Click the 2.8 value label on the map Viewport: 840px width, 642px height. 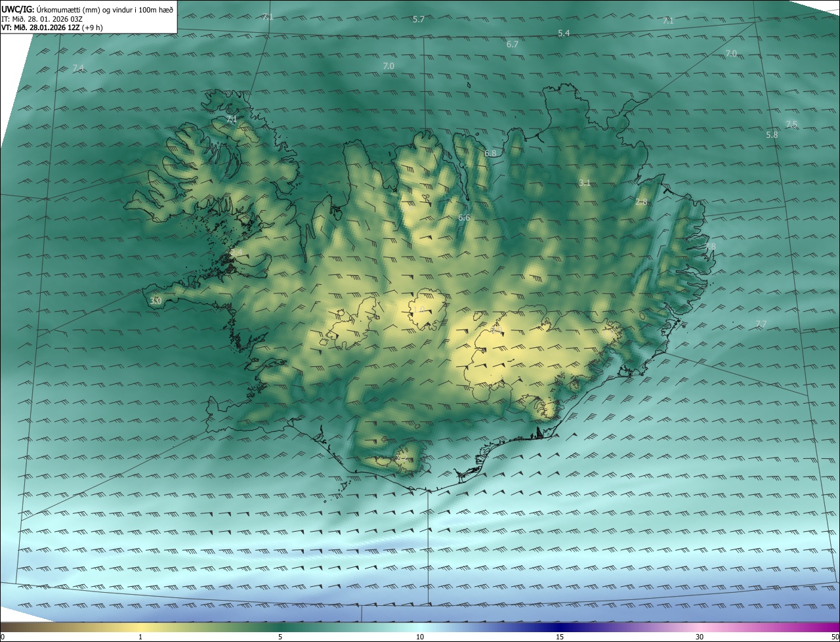pos(641,202)
